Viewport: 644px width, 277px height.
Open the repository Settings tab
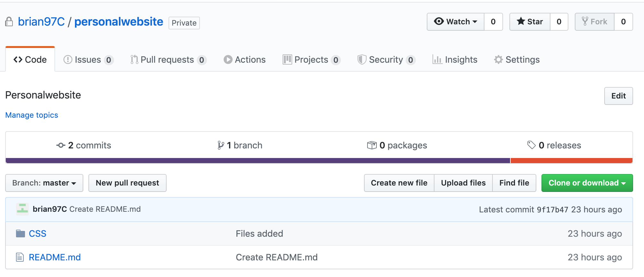coord(517,59)
